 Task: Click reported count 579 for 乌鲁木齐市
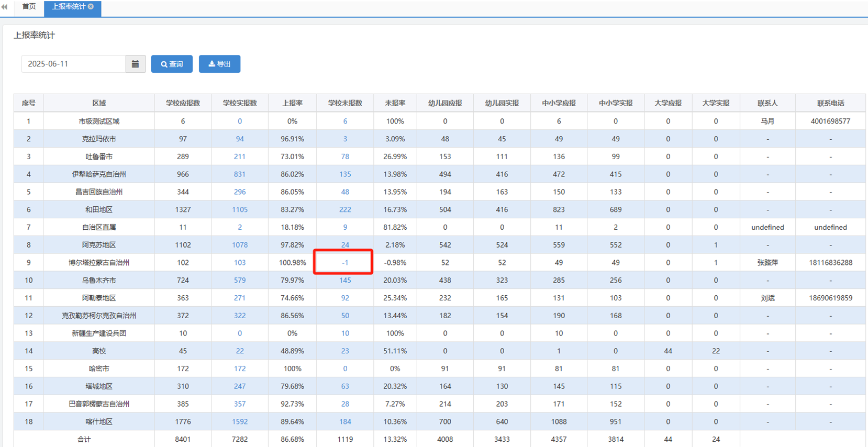[240, 281]
